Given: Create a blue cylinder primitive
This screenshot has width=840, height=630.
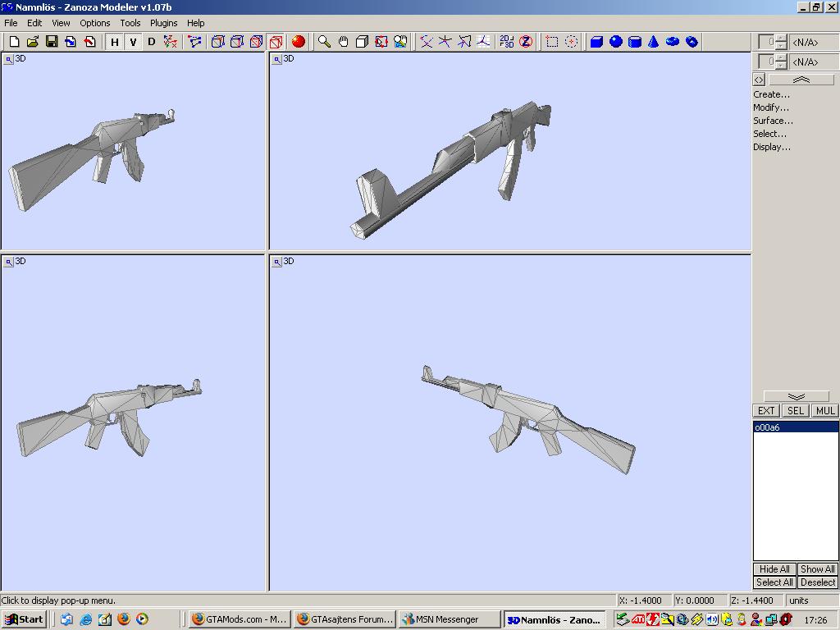Looking at the screenshot, I should point(635,42).
